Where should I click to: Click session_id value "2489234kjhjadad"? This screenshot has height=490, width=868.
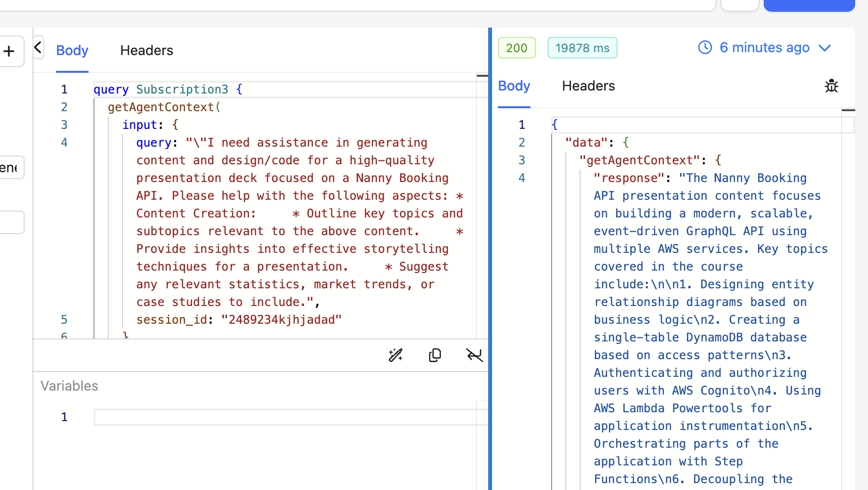click(x=281, y=319)
